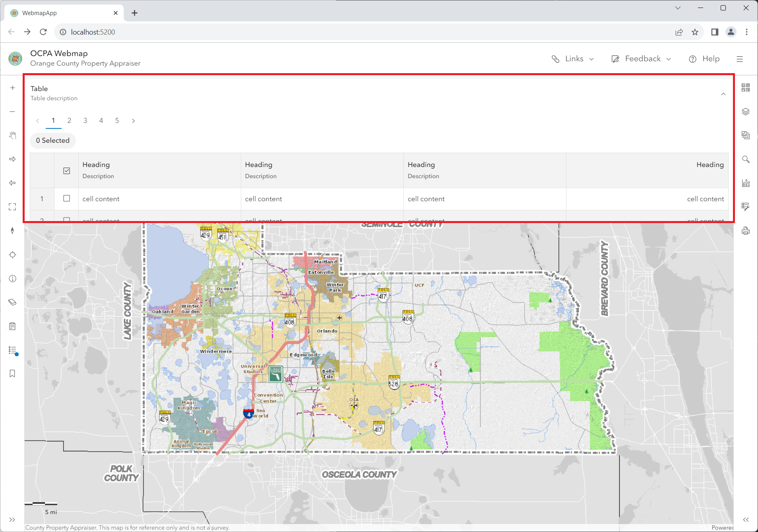Open the bookmarks panel
Image resolution: width=758 pixels, height=532 pixels.
[x=12, y=374]
